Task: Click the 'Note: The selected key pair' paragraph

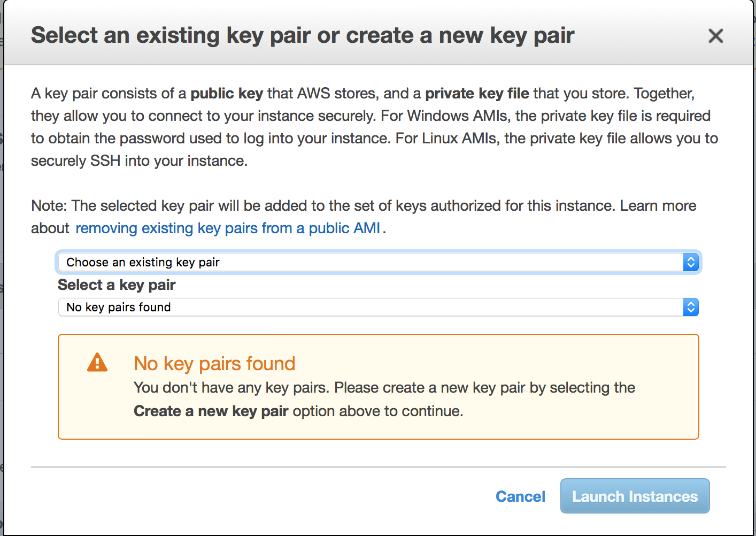Action: 364,217
